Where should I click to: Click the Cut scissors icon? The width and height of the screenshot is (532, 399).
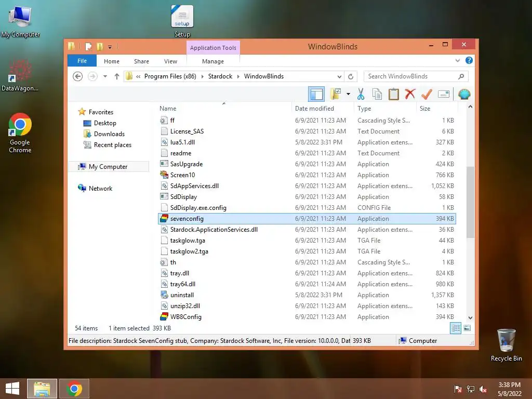coord(361,94)
